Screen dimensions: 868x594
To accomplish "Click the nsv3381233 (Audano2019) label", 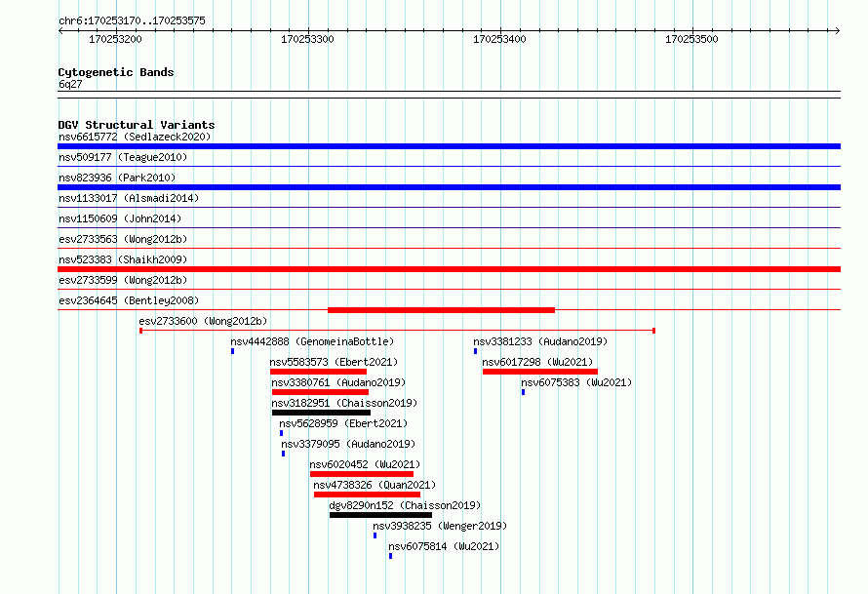I will pyautogui.click(x=540, y=341).
